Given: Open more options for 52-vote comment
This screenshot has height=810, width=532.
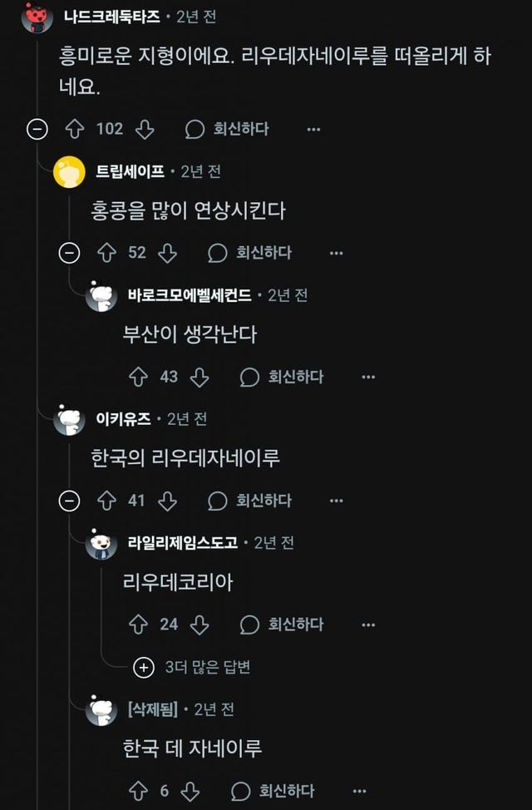Looking at the screenshot, I should (x=336, y=253).
